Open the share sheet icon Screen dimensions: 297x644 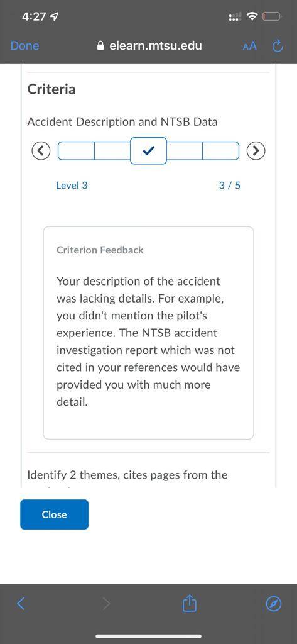click(190, 603)
